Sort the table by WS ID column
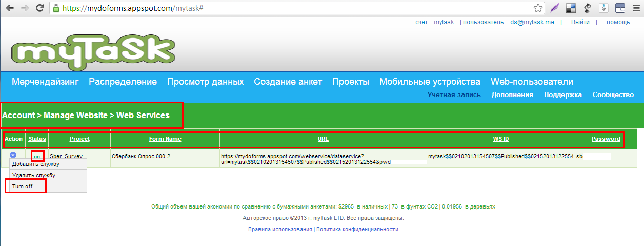Viewport: 644px width, 246px height. (500, 139)
